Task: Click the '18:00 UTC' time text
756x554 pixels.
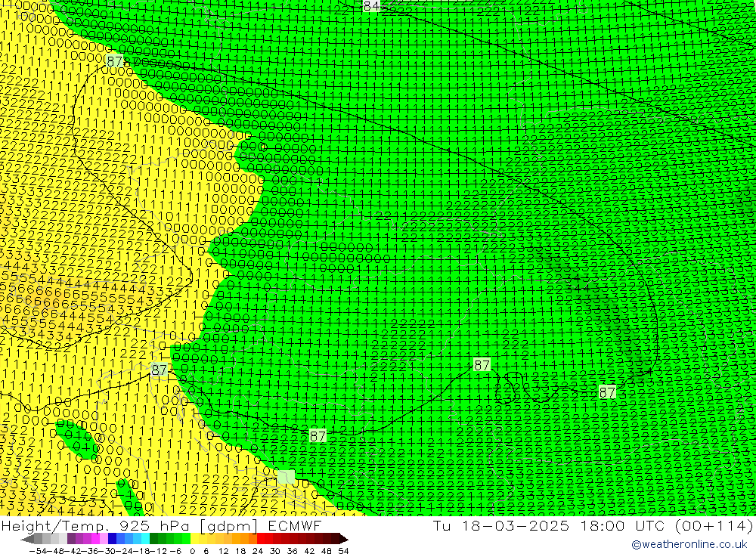Action: pos(622,526)
